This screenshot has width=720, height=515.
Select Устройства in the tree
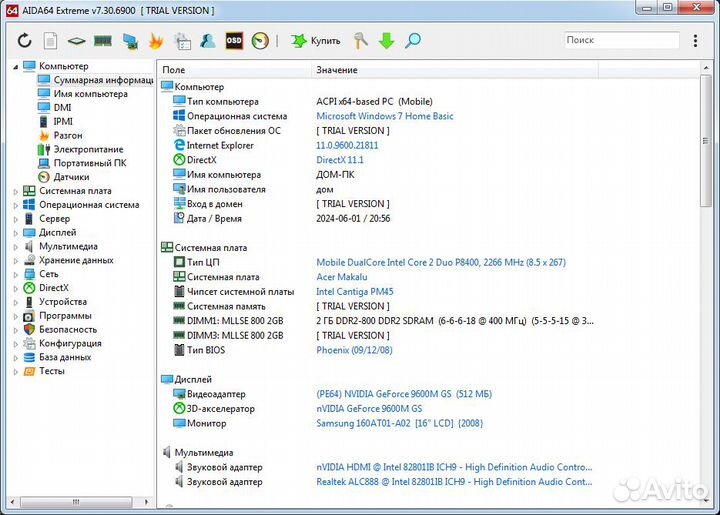point(63,302)
